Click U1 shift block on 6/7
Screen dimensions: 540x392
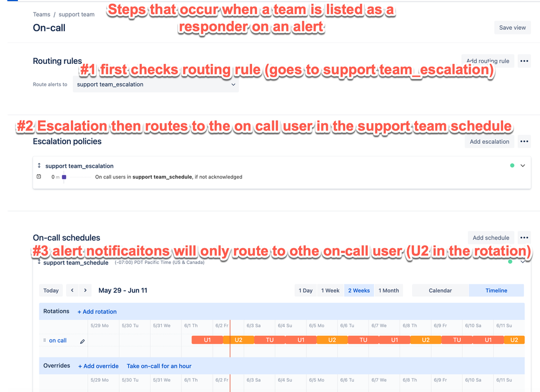click(394, 340)
